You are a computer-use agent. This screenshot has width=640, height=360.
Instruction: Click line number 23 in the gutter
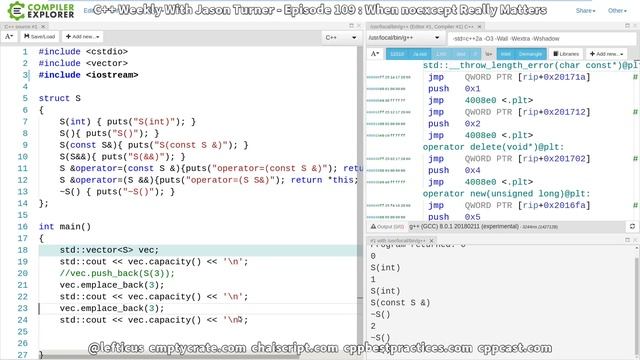pyautogui.click(x=22, y=309)
